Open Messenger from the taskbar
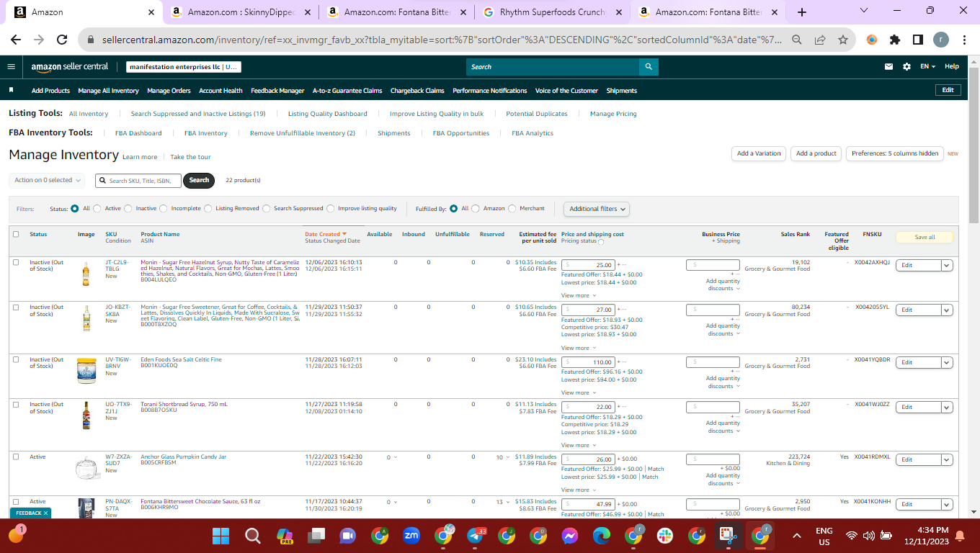 coord(570,536)
